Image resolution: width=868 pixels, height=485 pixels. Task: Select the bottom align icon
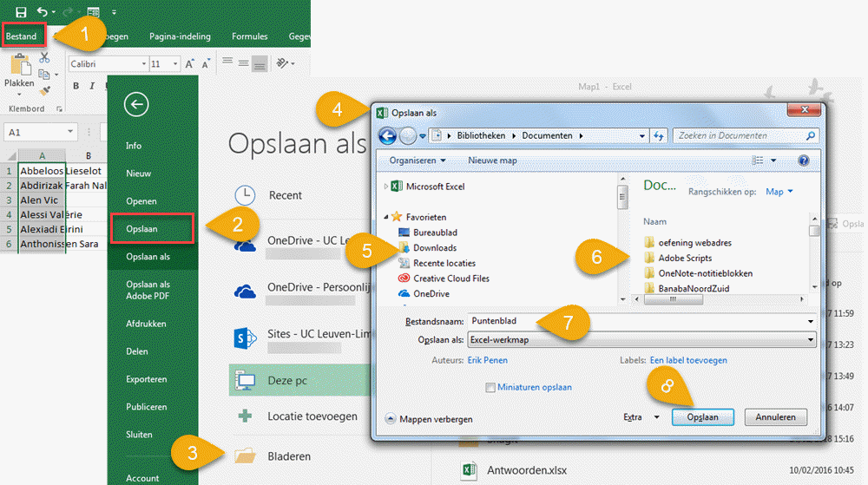tap(259, 64)
